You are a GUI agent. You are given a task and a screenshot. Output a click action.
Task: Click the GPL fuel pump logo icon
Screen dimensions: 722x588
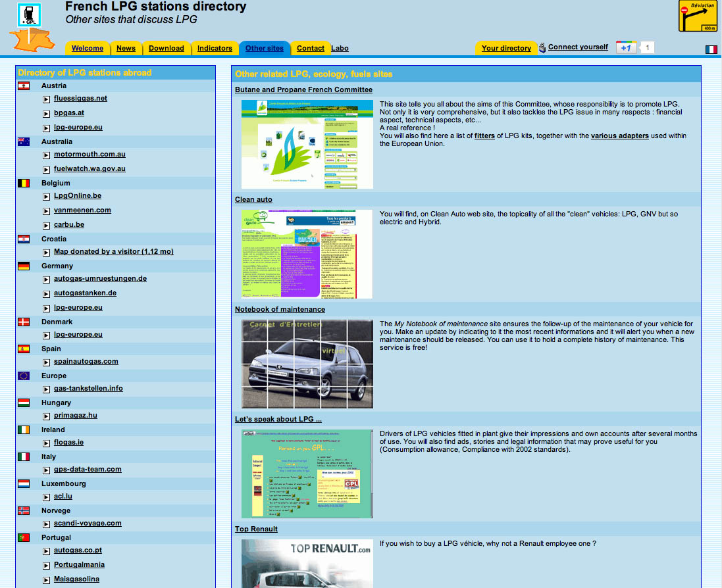(29, 15)
